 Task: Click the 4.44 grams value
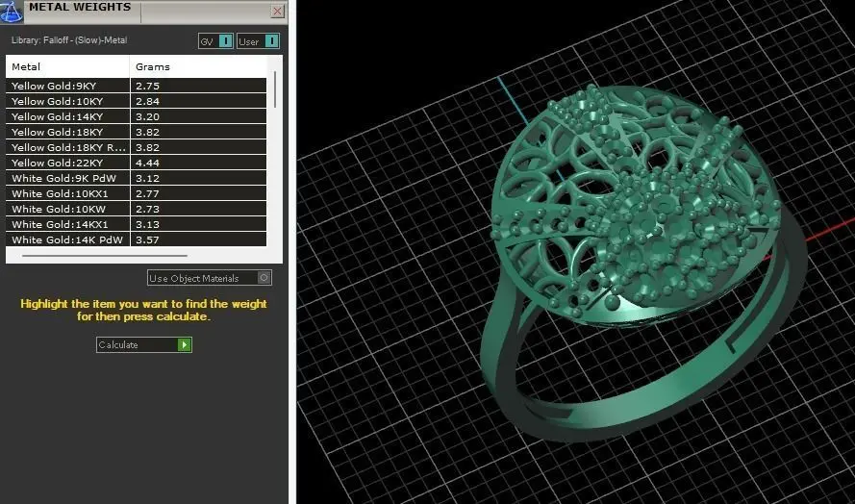click(147, 163)
